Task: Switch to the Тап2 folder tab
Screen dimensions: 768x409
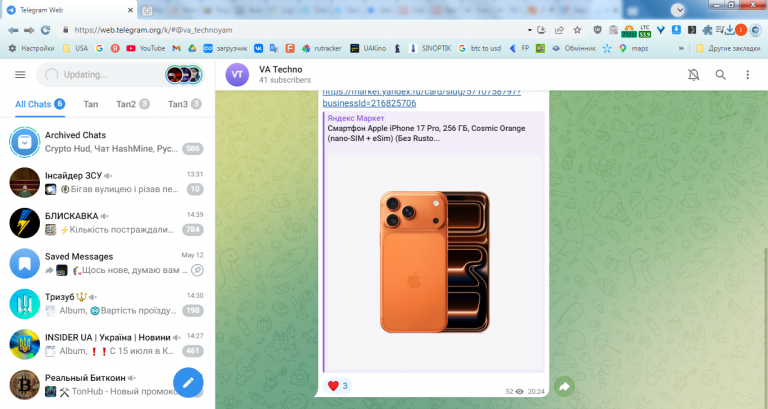Action: click(133, 104)
